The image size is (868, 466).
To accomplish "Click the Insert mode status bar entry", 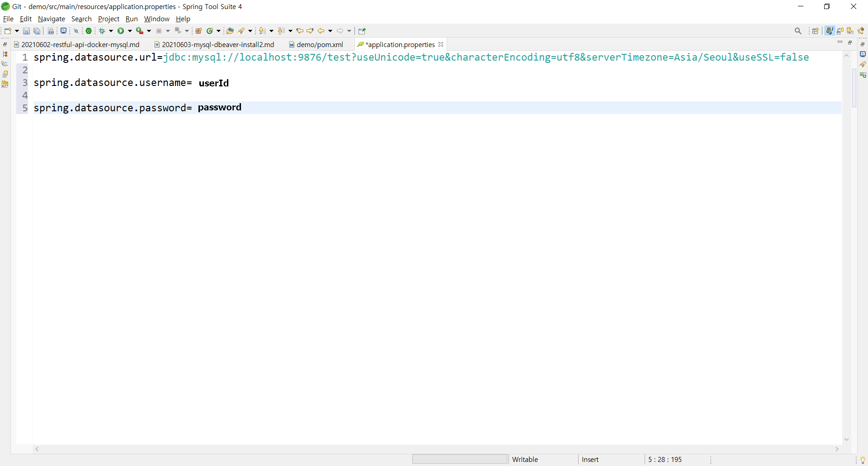I will pos(590,460).
